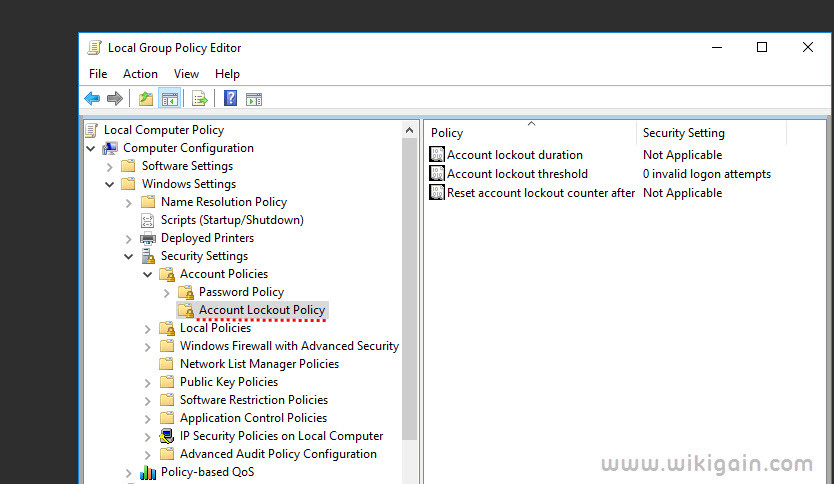Open the Action menu
This screenshot has width=834, height=484.
[140, 74]
